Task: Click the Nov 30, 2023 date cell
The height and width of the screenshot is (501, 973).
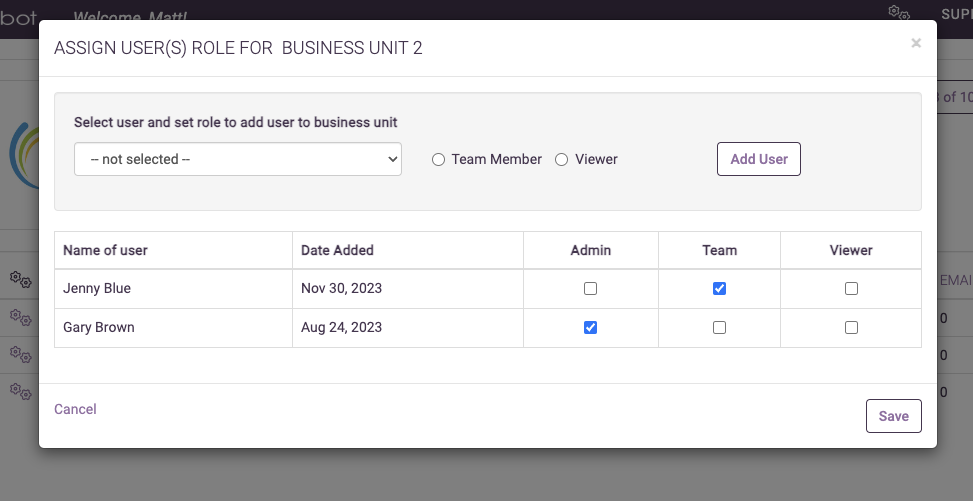Action: 408,289
